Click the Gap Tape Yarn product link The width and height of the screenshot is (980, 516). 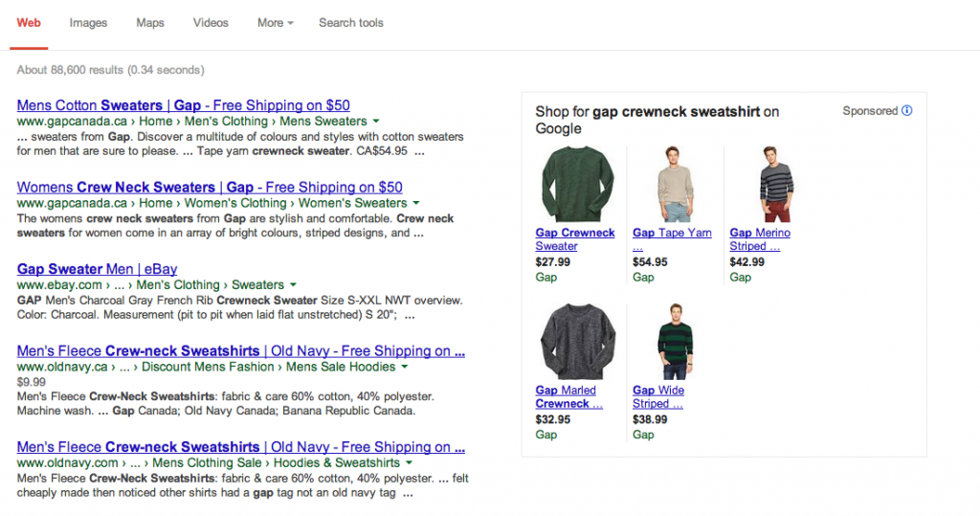pyautogui.click(x=672, y=239)
